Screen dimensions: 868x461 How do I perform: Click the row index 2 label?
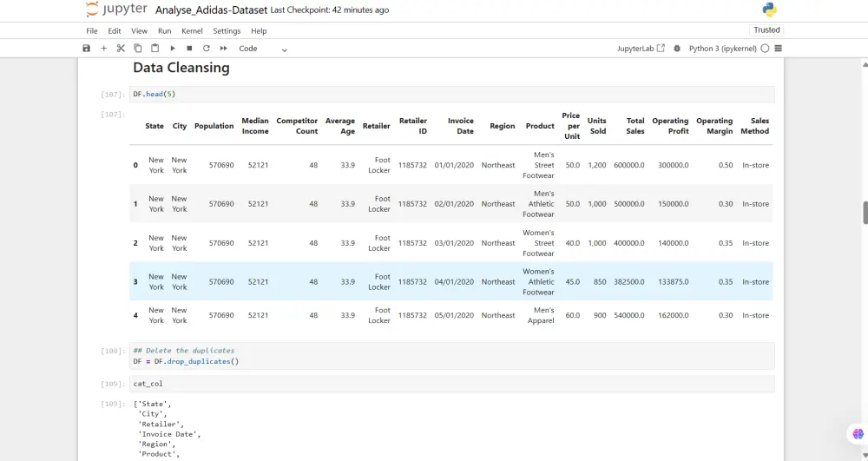pos(135,243)
